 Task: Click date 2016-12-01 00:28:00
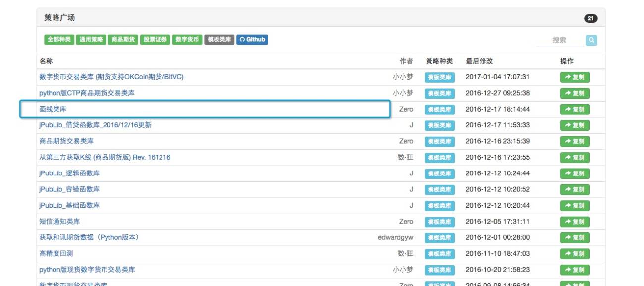(498, 237)
